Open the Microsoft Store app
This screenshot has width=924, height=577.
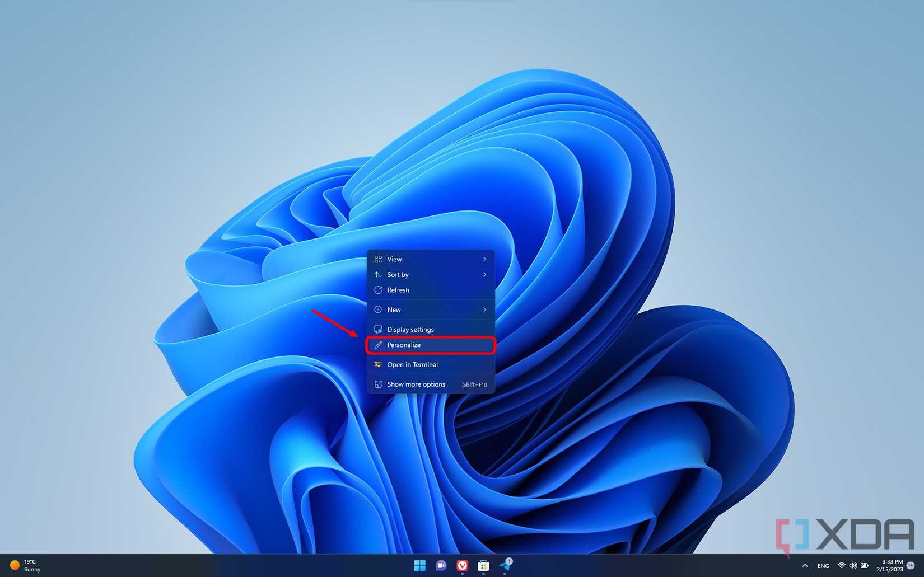point(483,566)
